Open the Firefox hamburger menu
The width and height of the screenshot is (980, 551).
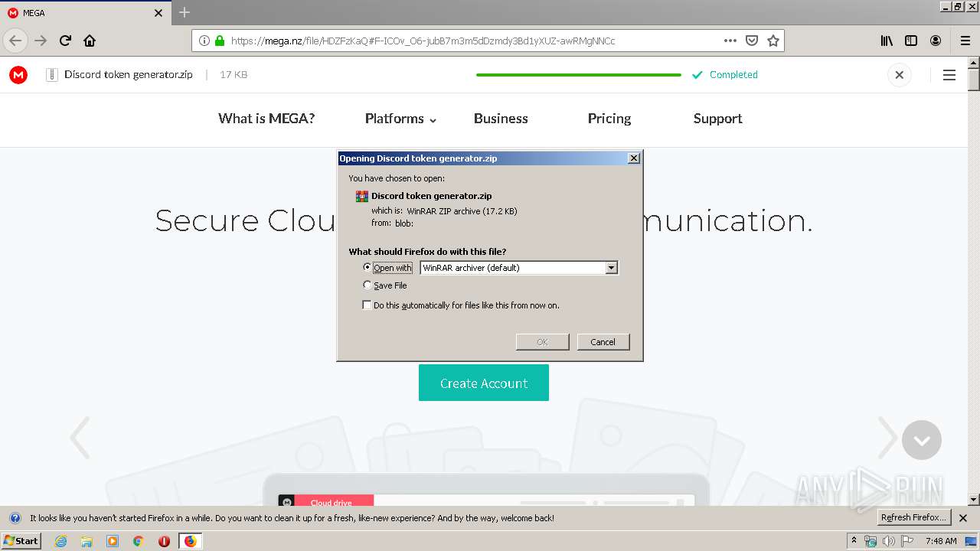(x=965, y=41)
